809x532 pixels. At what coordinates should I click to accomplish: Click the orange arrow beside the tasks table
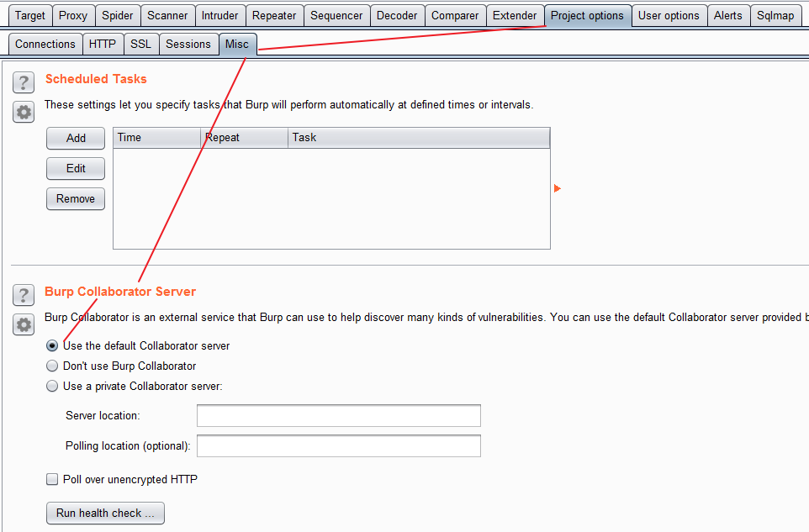(558, 188)
